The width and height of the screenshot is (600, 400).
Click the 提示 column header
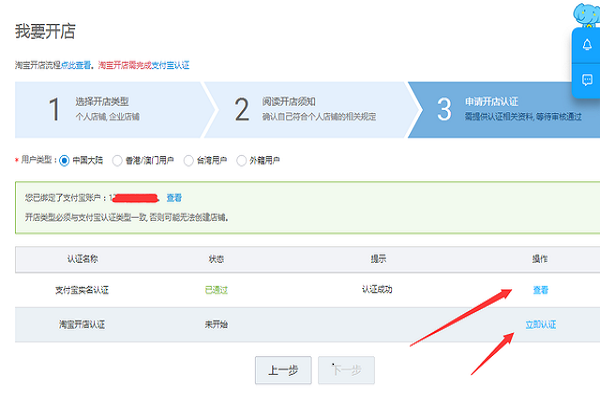378,259
